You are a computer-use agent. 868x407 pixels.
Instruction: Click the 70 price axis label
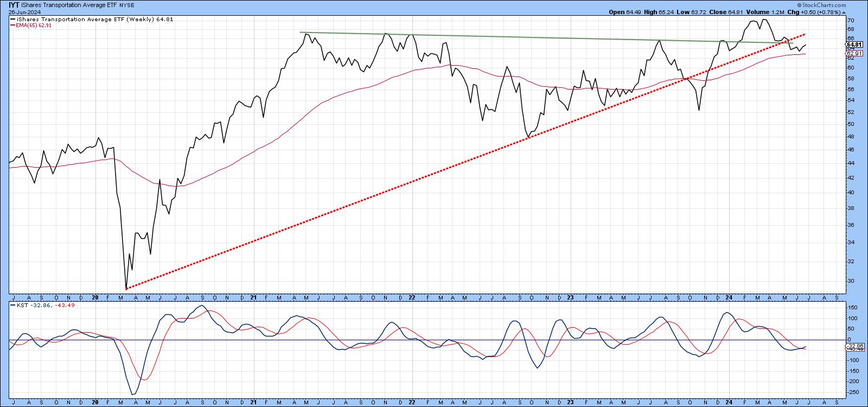(850, 20)
